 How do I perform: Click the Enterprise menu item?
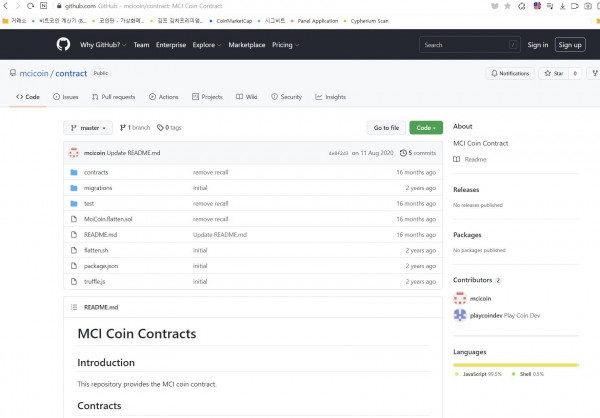point(171,45)
